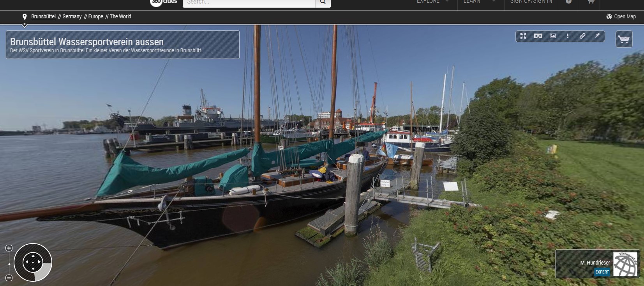Click the image thumbnail icon in viewer toolbar
Screen dimensions: 644x286
click(553, 36)
